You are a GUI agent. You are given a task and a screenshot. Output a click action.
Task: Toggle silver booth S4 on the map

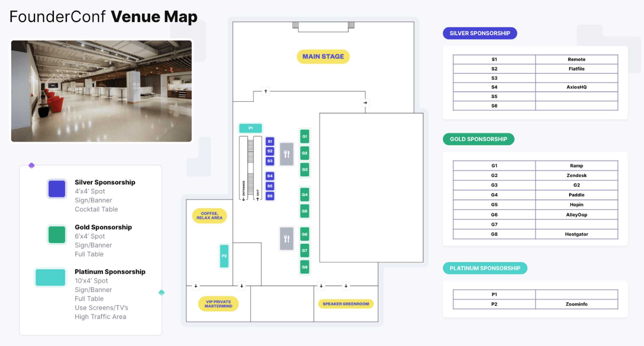point(270,176)
